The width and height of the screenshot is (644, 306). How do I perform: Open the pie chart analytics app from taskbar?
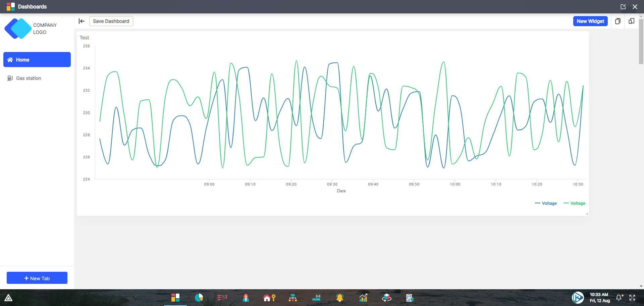[199, 298]
